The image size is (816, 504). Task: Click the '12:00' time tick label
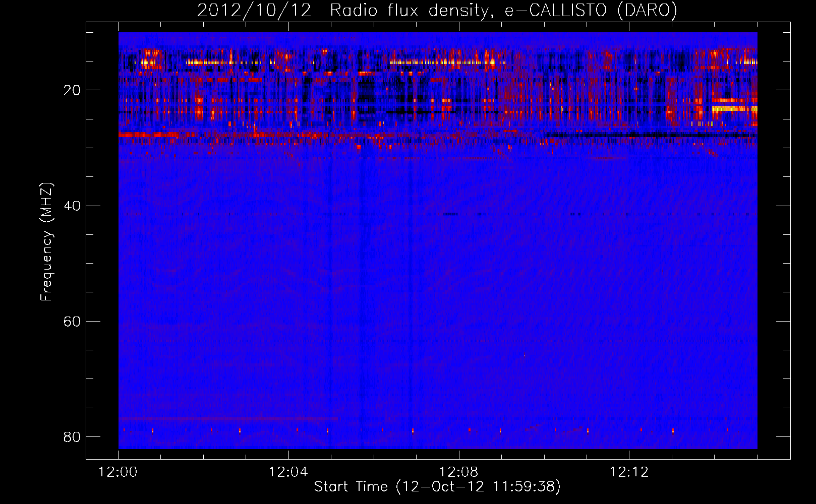(118, 472)
